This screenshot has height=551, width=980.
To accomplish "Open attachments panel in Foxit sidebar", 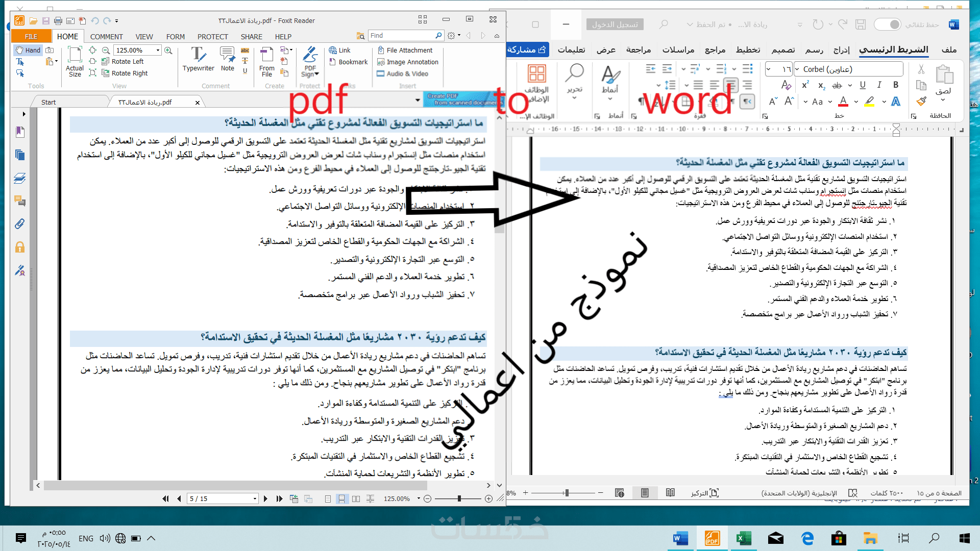I will pos(20,224).
